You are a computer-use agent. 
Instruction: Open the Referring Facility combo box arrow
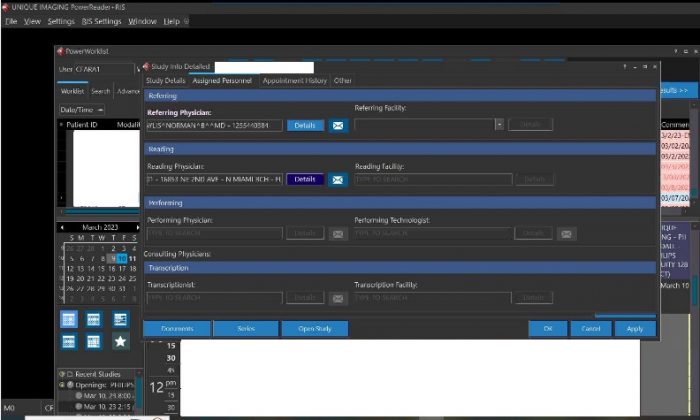point(500,124)
